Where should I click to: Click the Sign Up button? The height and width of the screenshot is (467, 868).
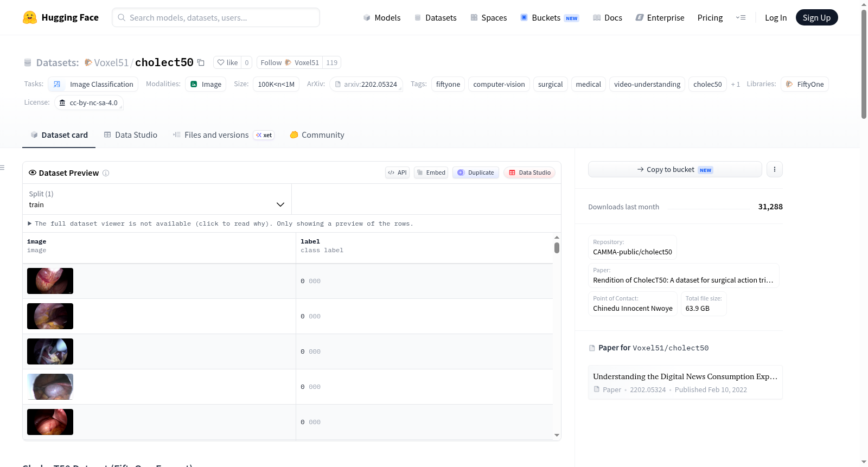pyautogui.click(x=816, y=17)
